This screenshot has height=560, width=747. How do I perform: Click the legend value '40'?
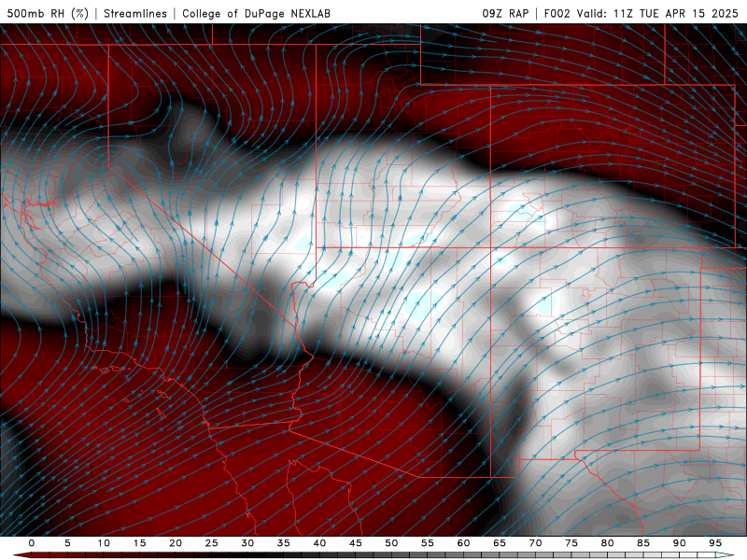(x=319, y=543)
